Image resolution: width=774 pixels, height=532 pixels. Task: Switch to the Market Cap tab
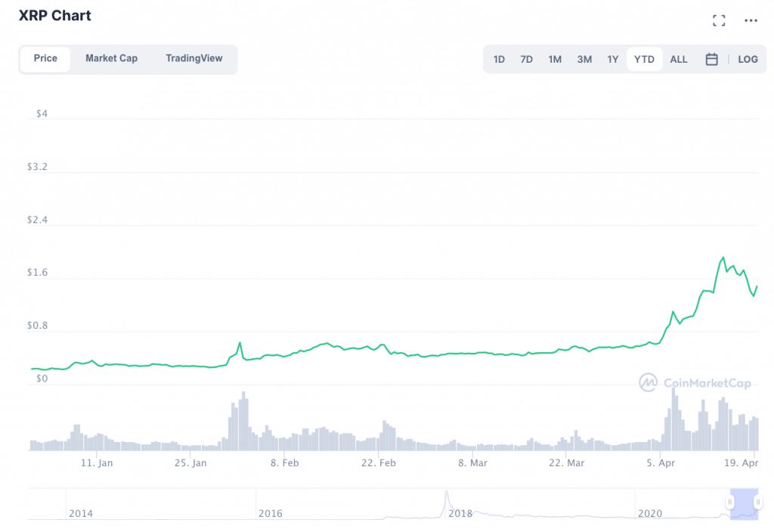coord(111,58)
